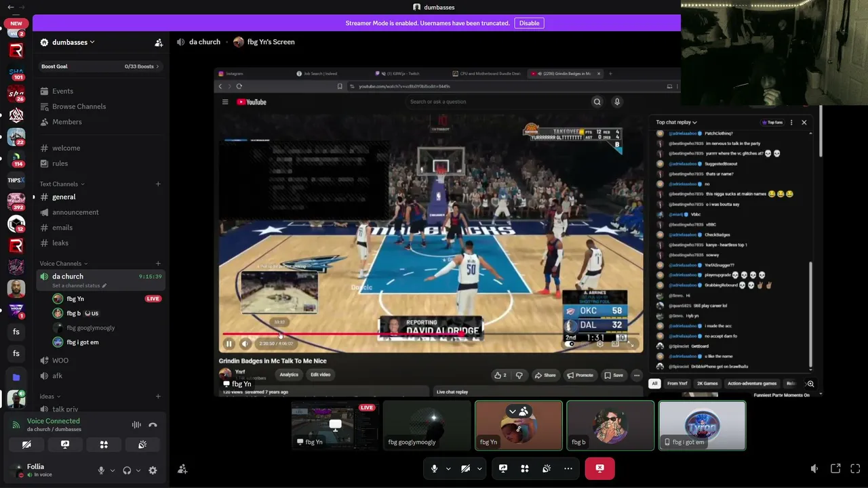
Task: Click the fbg Yn live stream thumbnail
Action: click(x=335, y=426)
